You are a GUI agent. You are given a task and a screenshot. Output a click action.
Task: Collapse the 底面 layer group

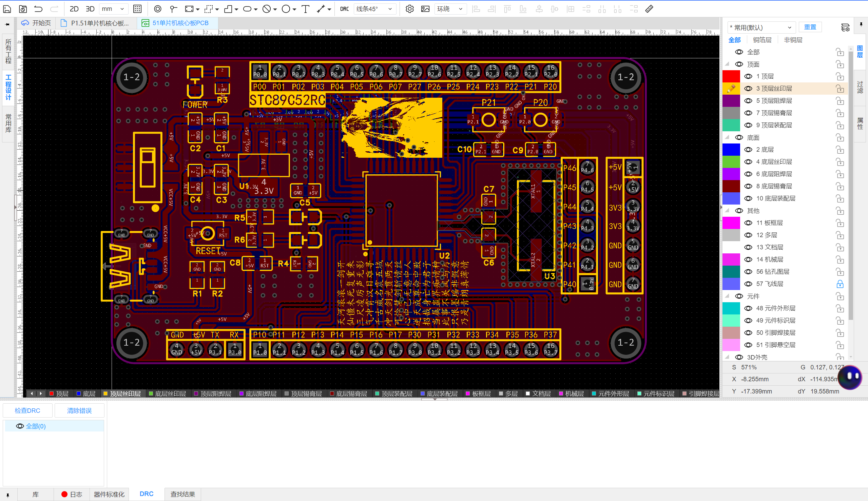pos(727,137)
